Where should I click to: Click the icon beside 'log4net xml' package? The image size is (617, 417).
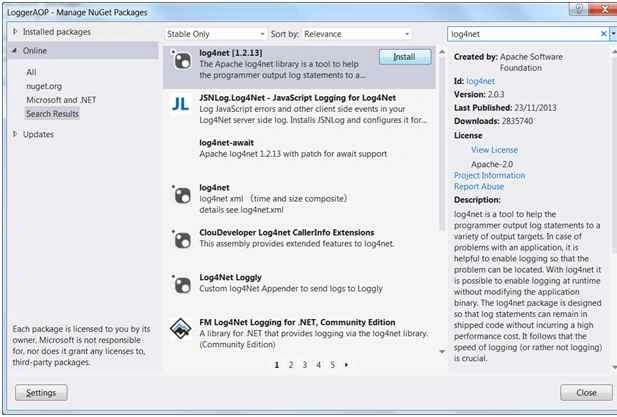pyautogui.click(x=181, y=195)
